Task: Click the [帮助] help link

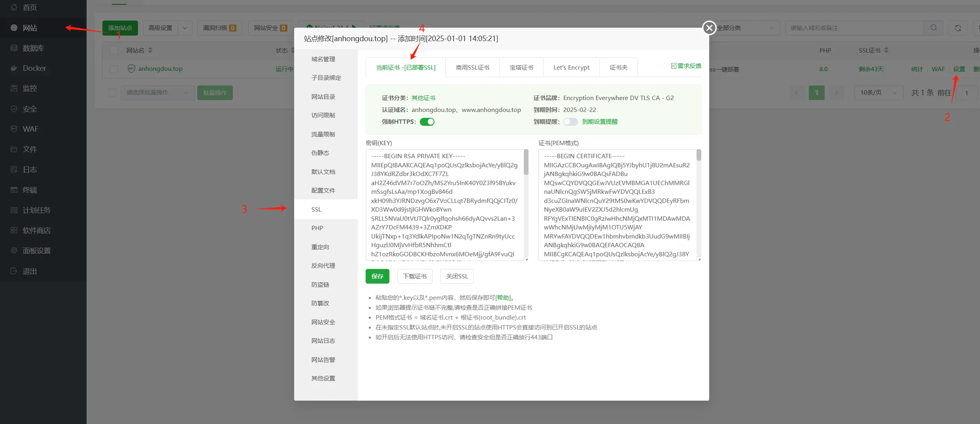Action: [503, 298]
